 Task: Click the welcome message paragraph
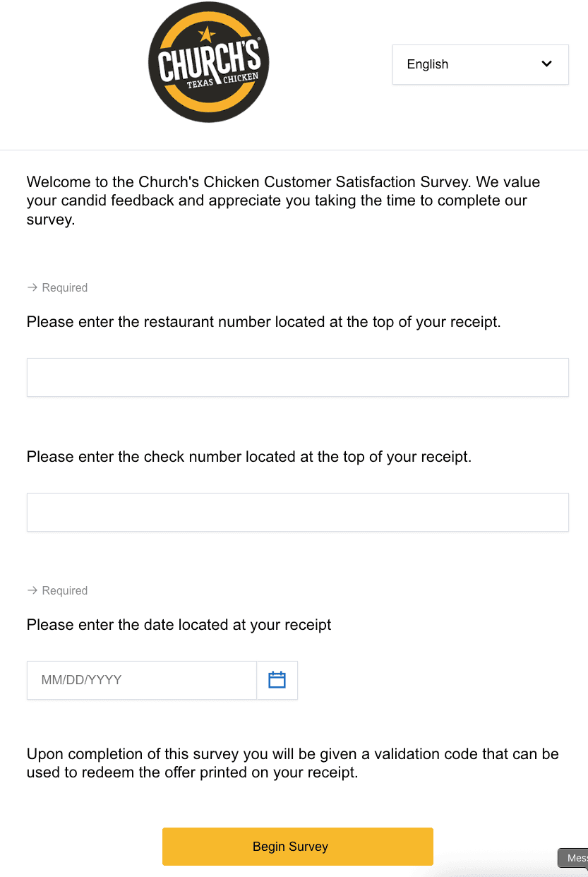[283, 201]
